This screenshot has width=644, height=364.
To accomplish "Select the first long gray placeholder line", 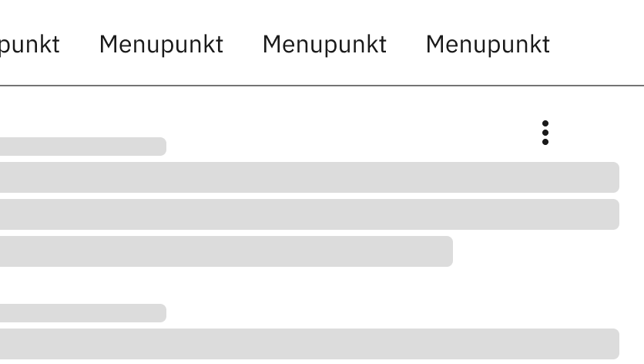I will (308, 177).
